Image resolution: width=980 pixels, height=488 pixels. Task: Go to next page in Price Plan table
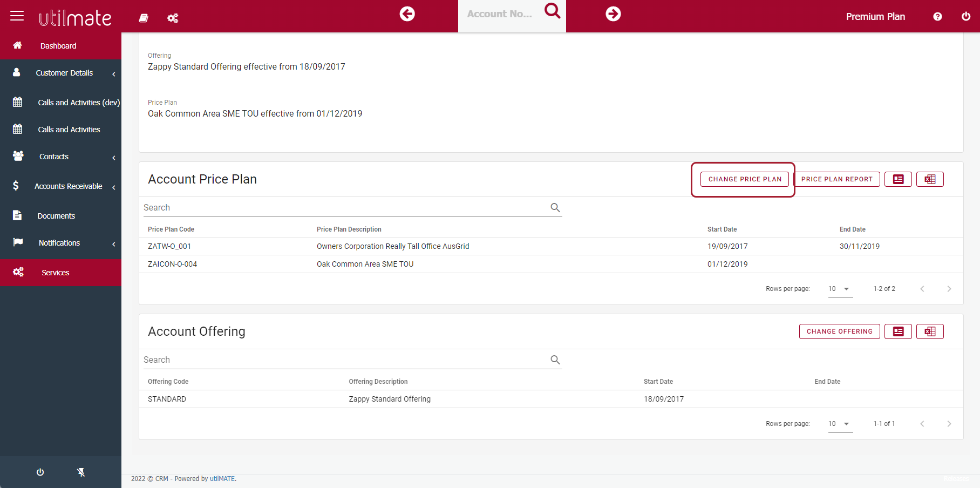949,289
